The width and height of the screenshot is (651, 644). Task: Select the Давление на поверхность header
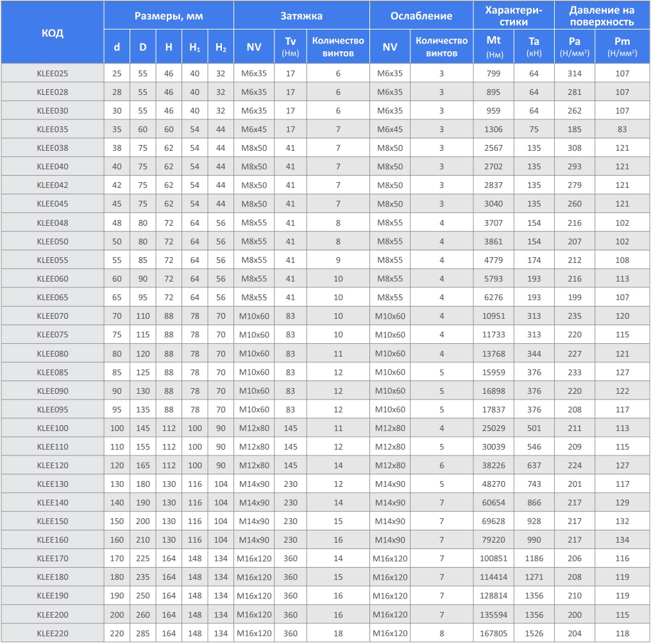click(x=601, y=16)
